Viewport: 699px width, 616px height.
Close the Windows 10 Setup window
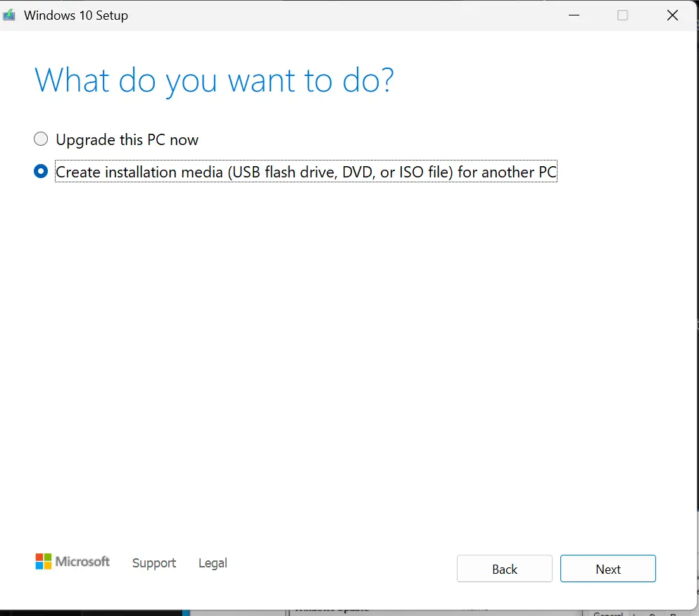tap(672, 15)
